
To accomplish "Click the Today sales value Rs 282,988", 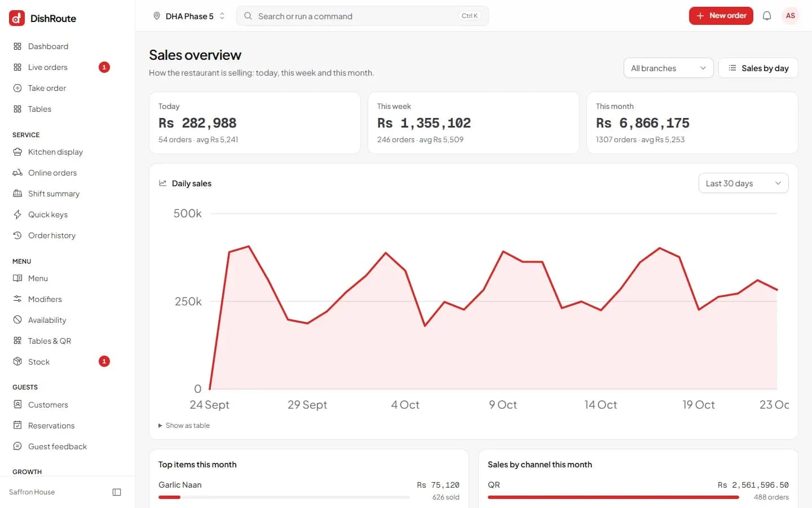I will 197,123.
